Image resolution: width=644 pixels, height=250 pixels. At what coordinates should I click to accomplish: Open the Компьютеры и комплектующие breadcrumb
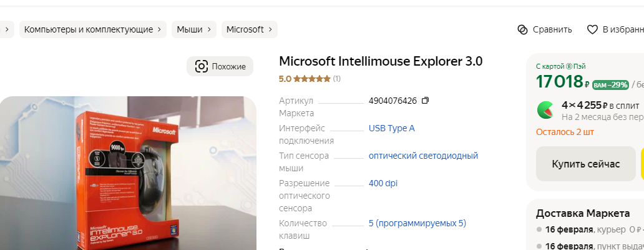coord(93,29)
